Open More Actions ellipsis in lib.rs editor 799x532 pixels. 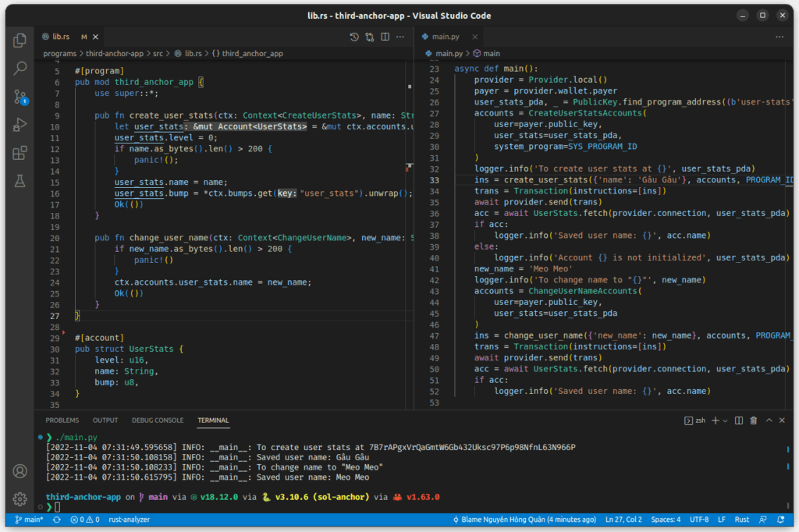[401, 37]
